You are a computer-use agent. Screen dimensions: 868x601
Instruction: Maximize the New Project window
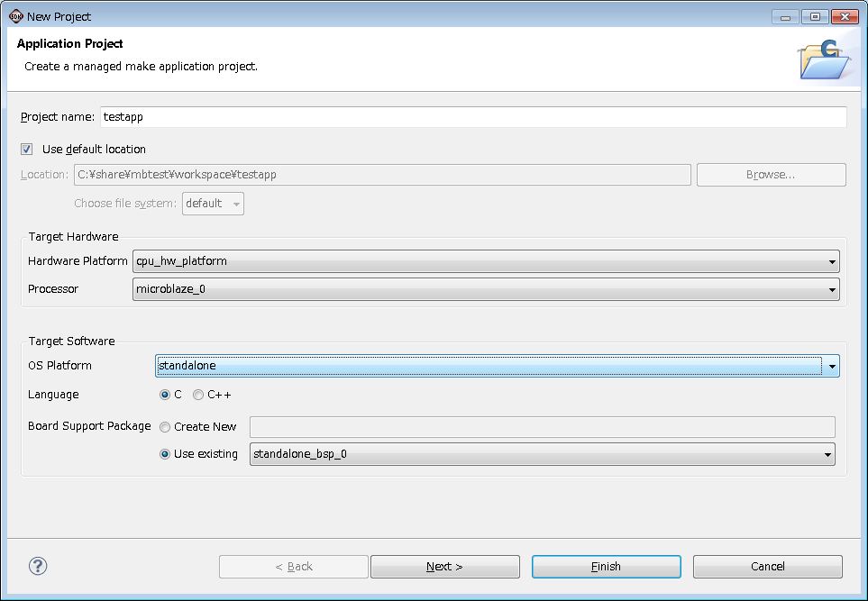pyautogui.click(x=815, y=16)
